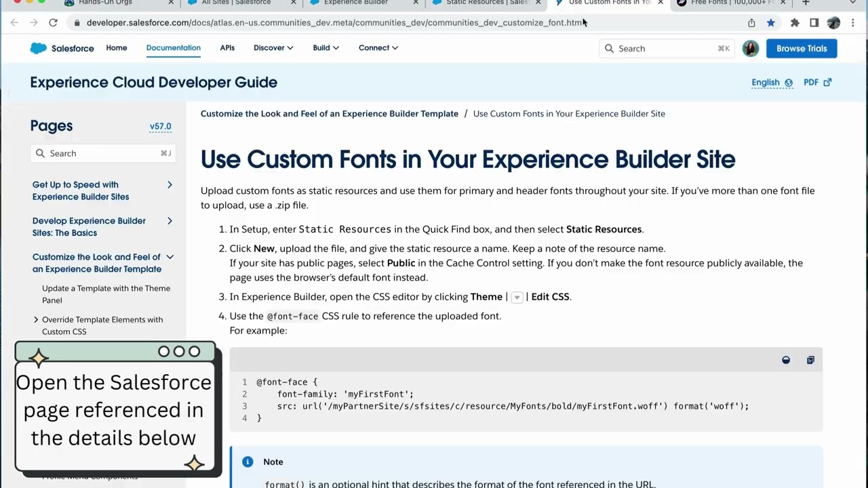The width and height of the screenshot is (868, 488).
Task: Click the Experience Cloud Developer Guide title
Action: [x=153, y=82]
